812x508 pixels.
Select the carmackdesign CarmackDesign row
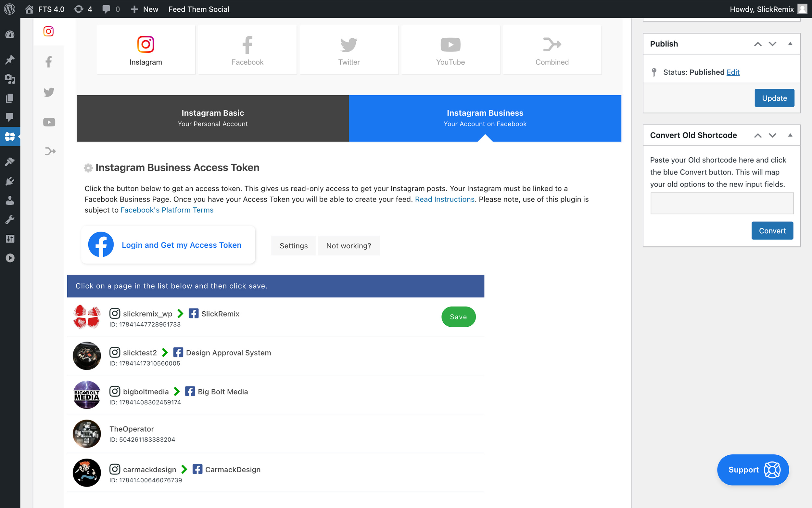click(275, 473)
